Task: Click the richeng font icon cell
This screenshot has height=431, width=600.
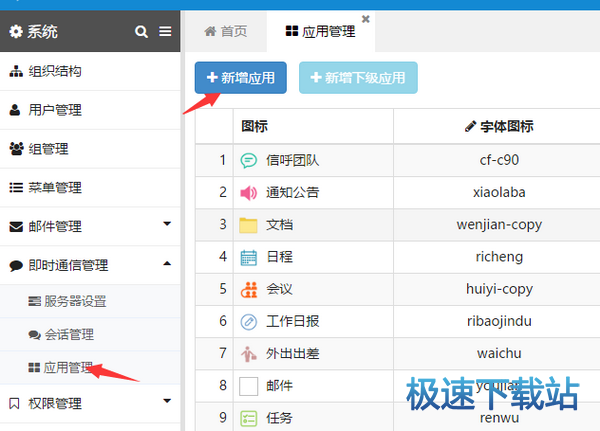Action: (x=499, y=257)
